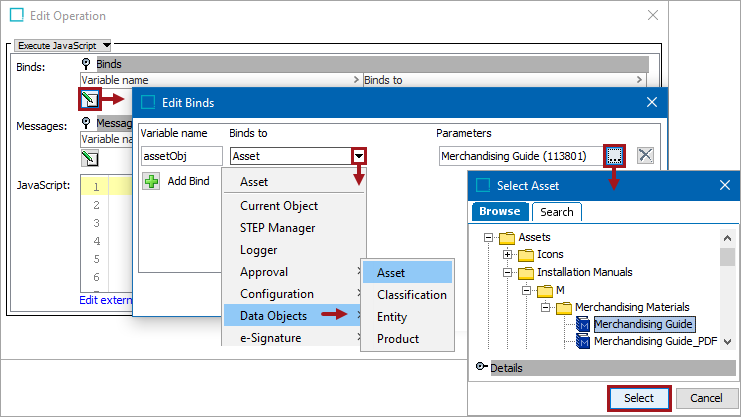Click the ellipsis browse button beside Merchandising Guide parameter
741x417 pixels.
tap(614, 155)
